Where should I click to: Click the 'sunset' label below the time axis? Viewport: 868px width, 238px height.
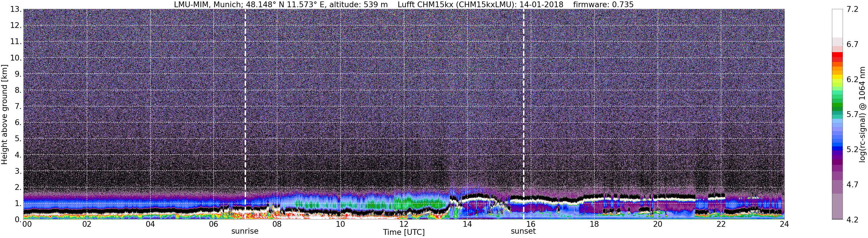pos(523,231)
